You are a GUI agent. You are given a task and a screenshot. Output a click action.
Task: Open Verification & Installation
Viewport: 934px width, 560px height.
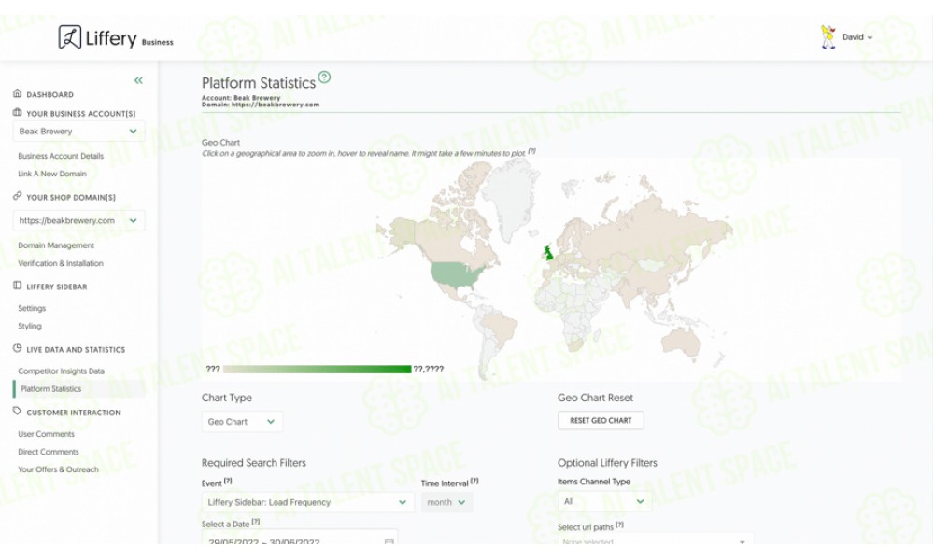click(x=61, y=263)
